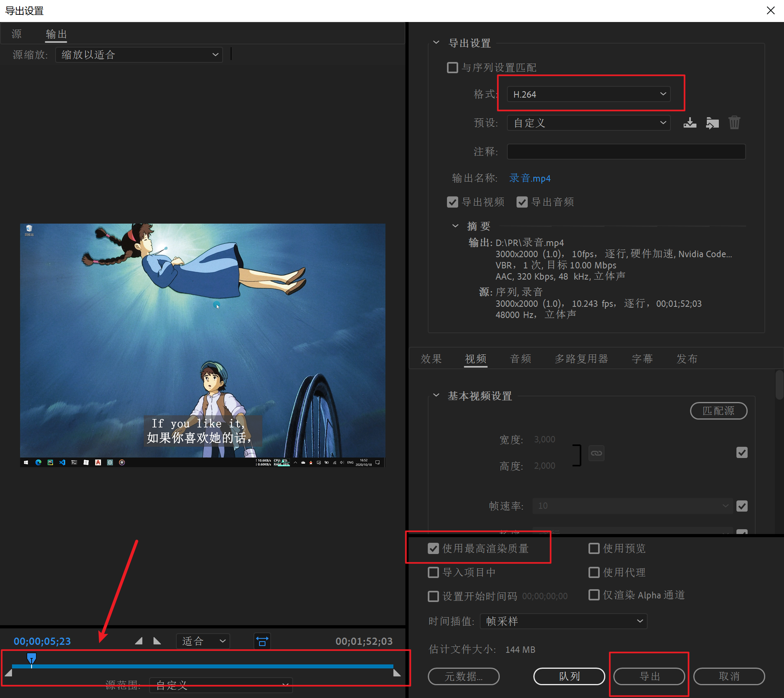The image size is (784, 698).
Task: Open the effects (效果) tab
Action: coord(431,359)
